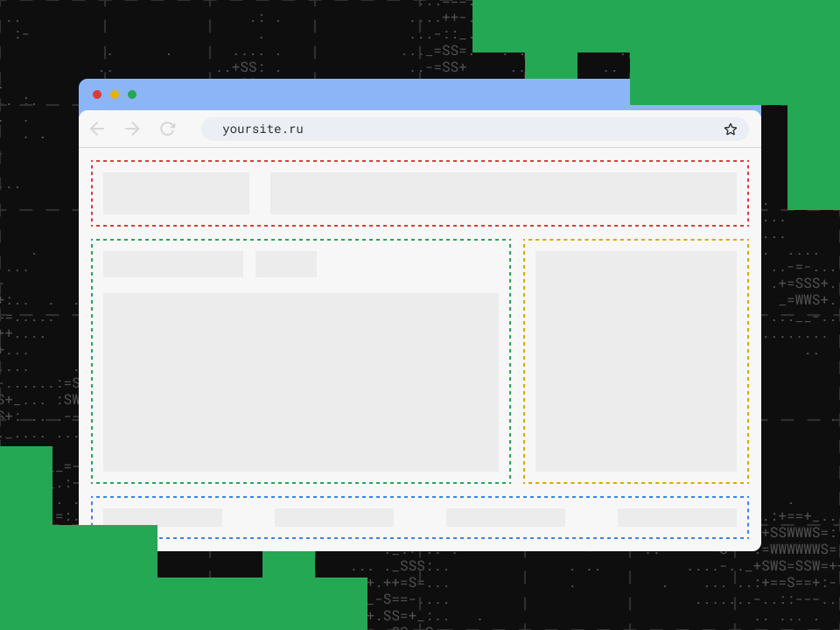Click the red close window dot
This screenshot has height=630, width=840.
point(97,94)
